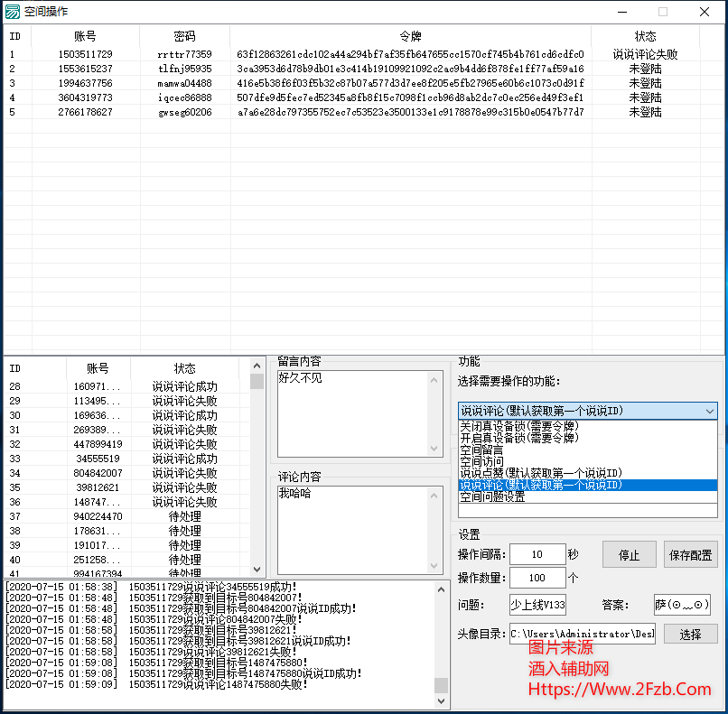The width and height of the screenshot is (728, 714).
Task: Click 选择 to browse avatar directory
Action: coord(691,634)
